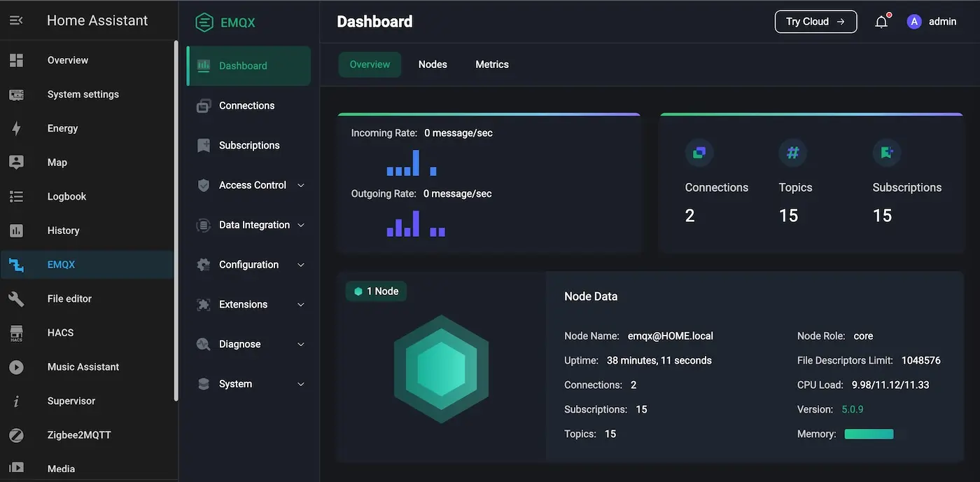This screenshot has height=482, width=980.
Task: Click the History chart icon
Action: (16, 230)
